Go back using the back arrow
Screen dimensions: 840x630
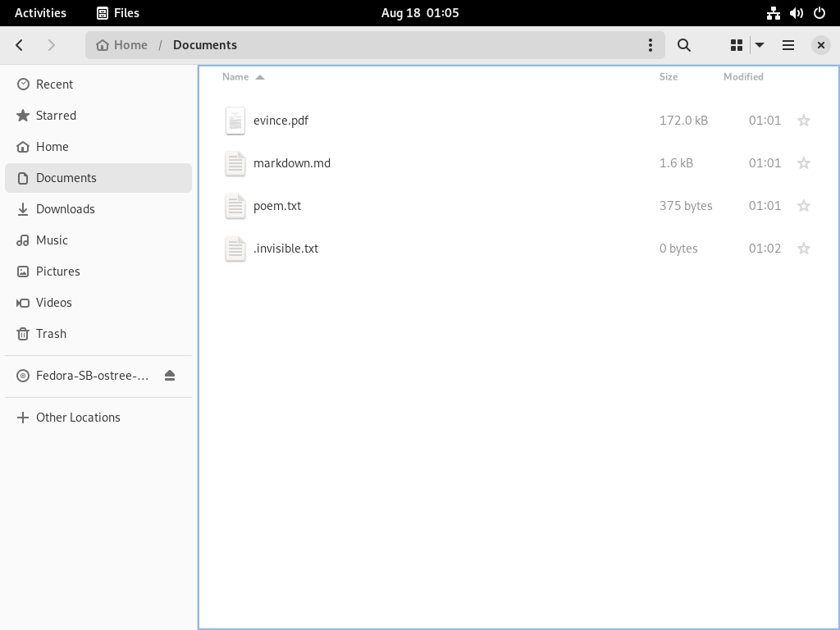20,45
